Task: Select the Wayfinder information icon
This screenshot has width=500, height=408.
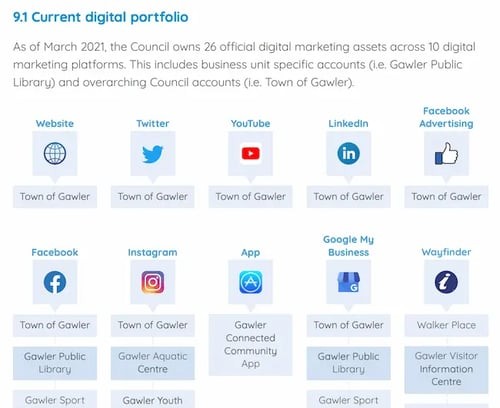Action: click(x=446, y=282)
